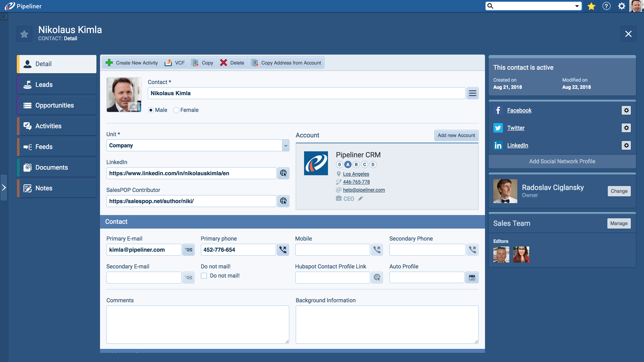Send email via Primary E-mail envelope icon
This screenshot has width=644, height=362.
click(188, 249)
